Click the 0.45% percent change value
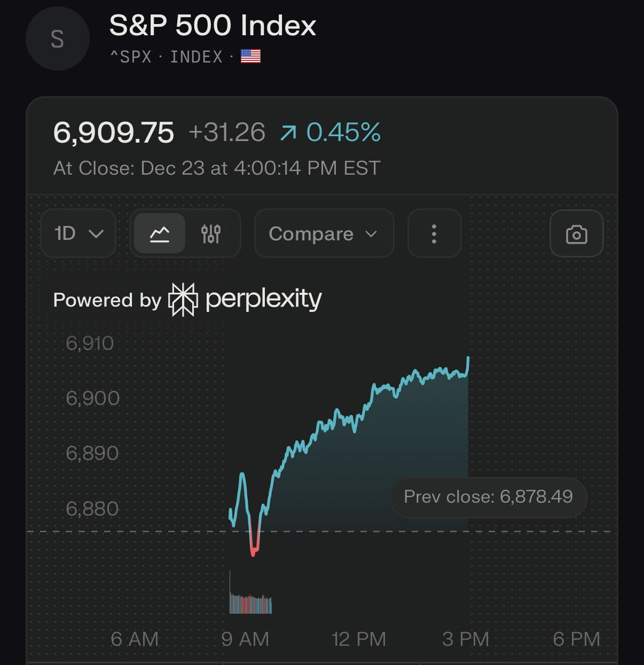Viewport: 644px width, 665px height. point(343,132)
